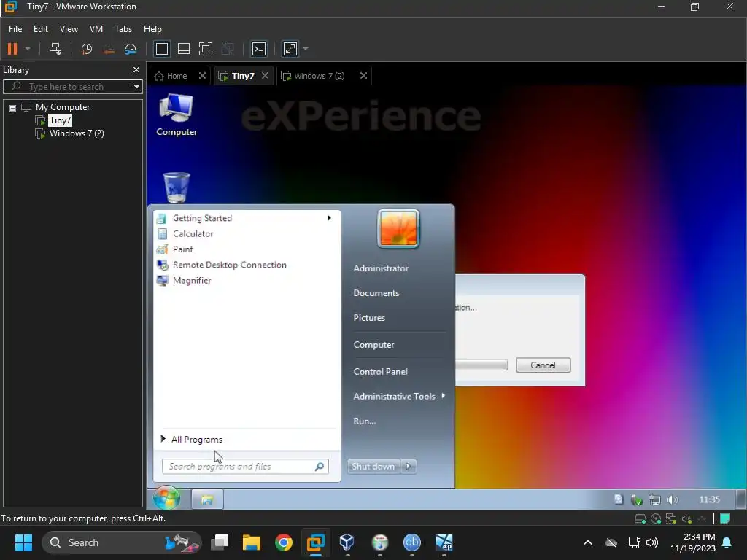Click the user account picture
Screen dimensions: 747x560
(399, 229)
